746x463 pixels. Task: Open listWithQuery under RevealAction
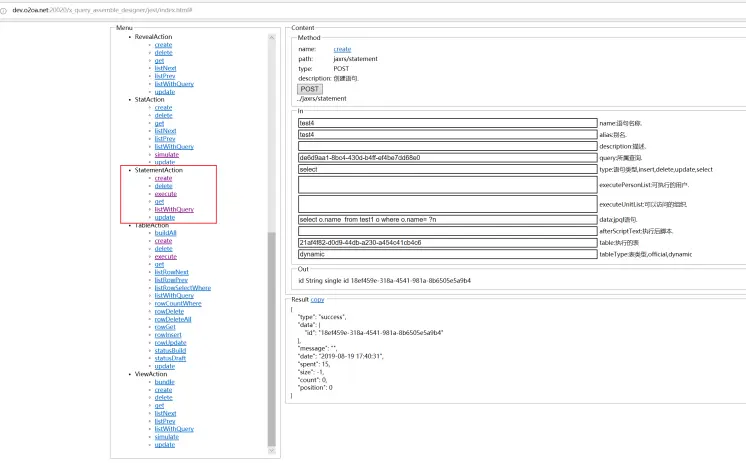point(174,84)
